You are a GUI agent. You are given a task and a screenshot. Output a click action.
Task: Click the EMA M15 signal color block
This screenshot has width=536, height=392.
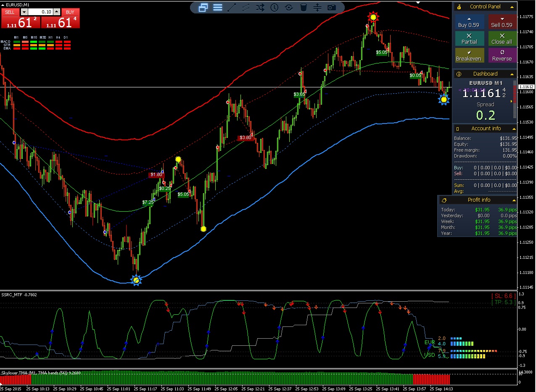coord(34,49)
